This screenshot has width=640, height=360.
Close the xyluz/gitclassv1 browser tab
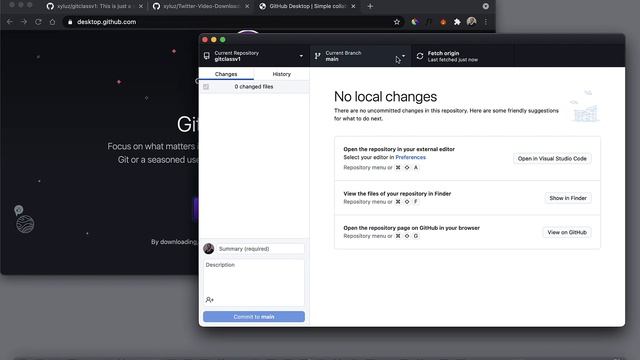coord(141,6)
